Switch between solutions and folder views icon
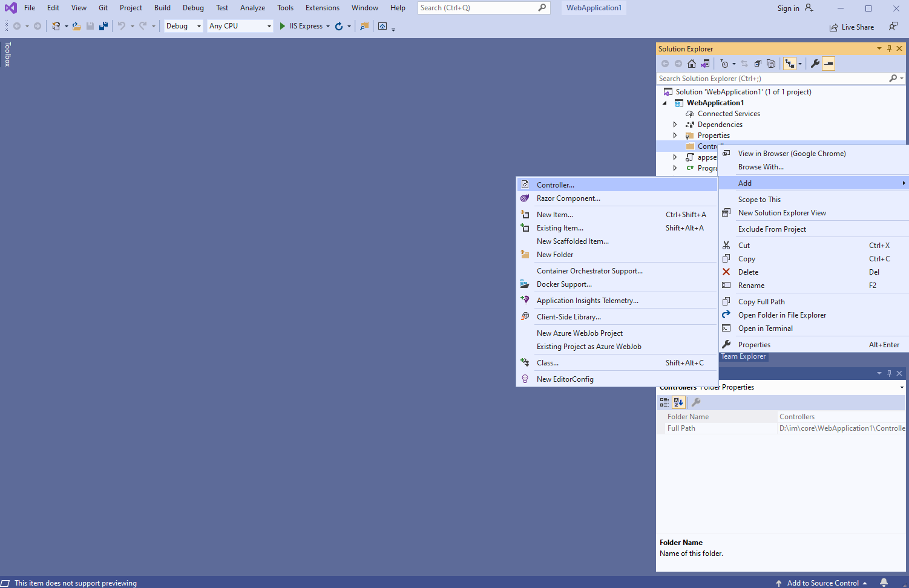Screen dimensions: 909x588 [x=705, y=64]
